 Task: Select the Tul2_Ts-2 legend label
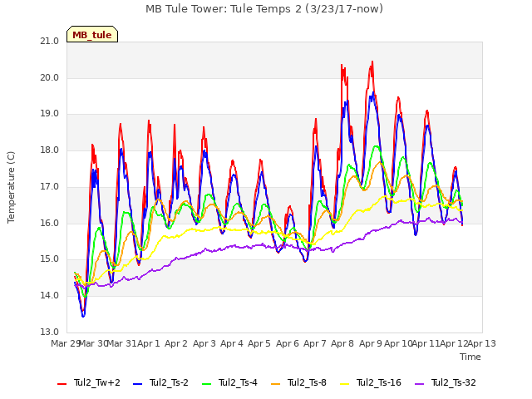169,382
